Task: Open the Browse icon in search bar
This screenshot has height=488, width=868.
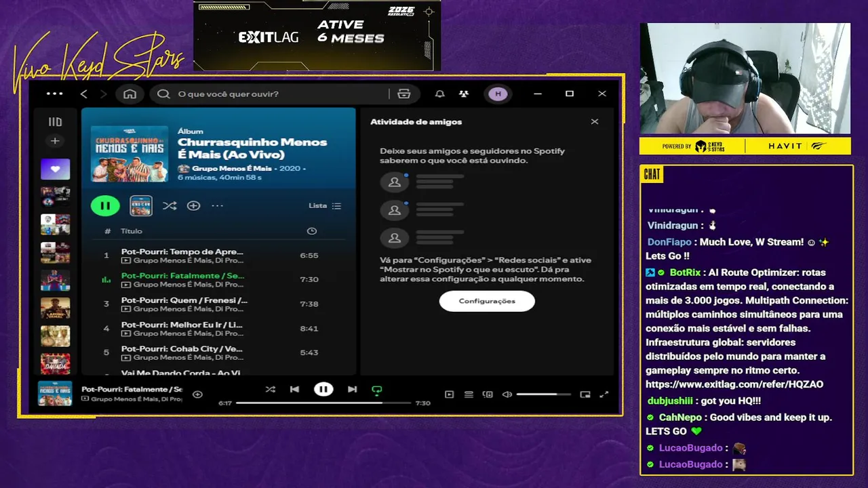Action: click(x=404, y=94)
